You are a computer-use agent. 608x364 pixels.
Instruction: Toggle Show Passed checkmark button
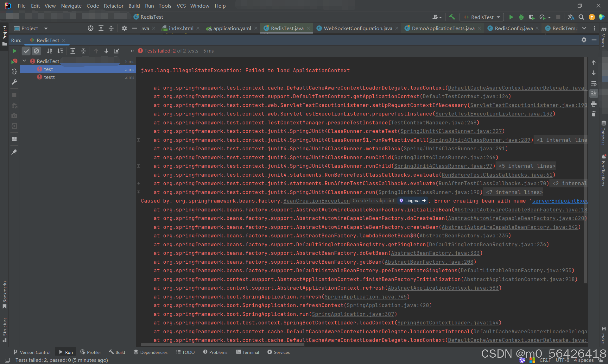click(x=26, y=51)
